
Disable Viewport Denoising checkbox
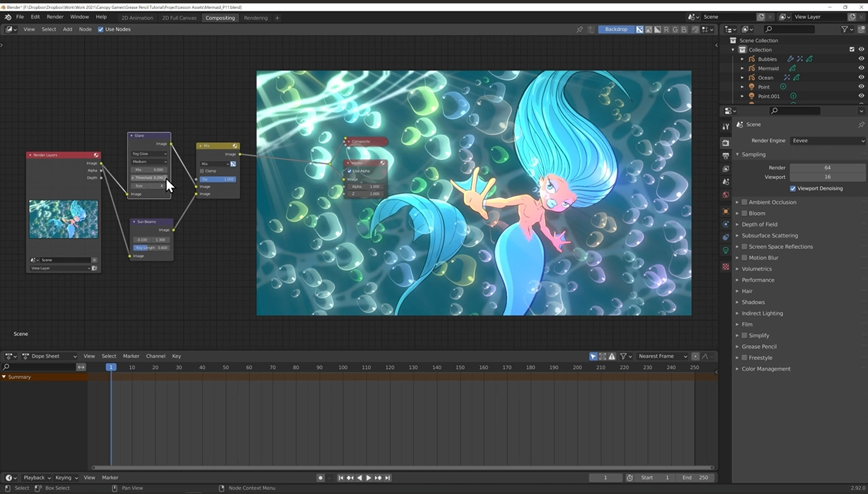(x=793, y=189)
